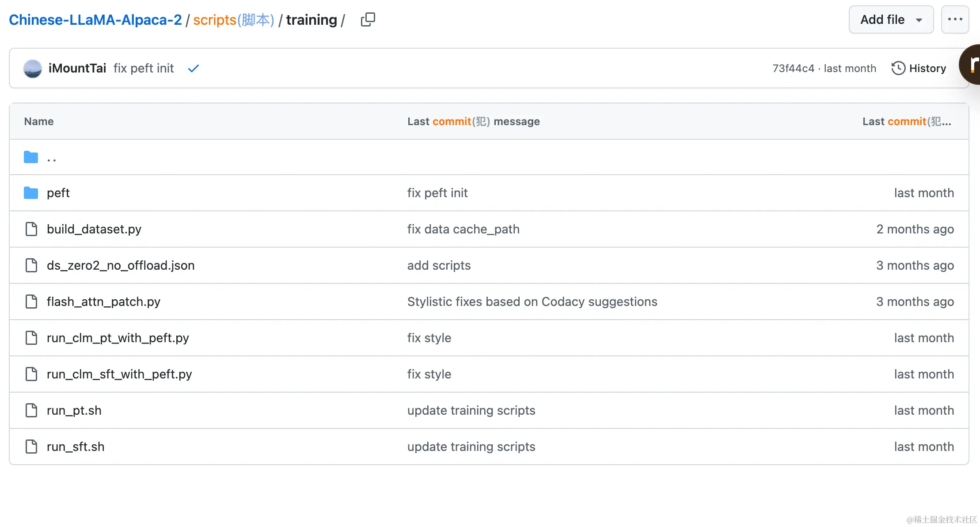Click the dark circular avatar at the right edge
This screenshot has width=980, height=527.
point(971,65)
